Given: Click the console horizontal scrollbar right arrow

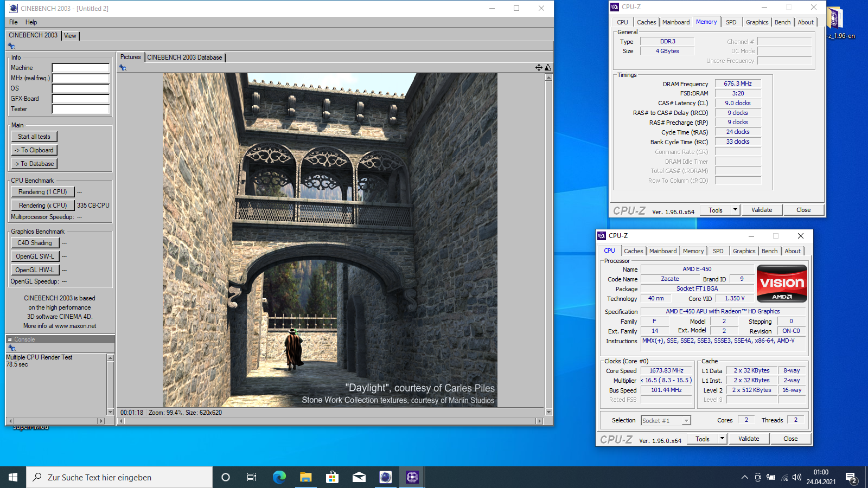Looking at the screenshot, I should point(101,421).
